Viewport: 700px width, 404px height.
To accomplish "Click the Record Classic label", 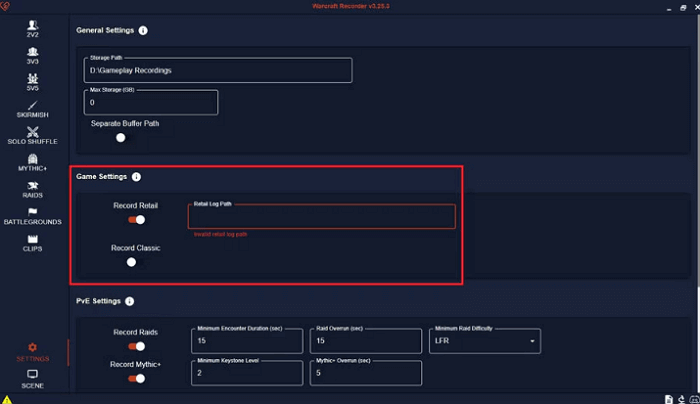I will coord(135,248).
